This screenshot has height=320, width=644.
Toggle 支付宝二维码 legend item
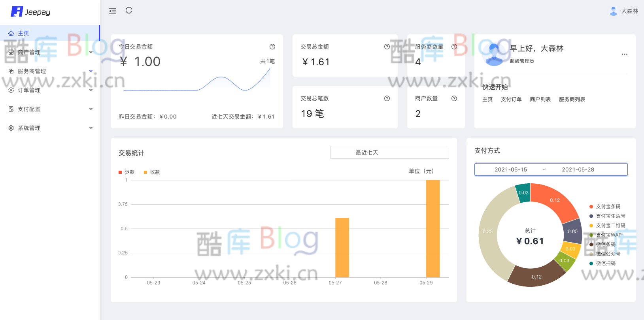click(607, 226)
